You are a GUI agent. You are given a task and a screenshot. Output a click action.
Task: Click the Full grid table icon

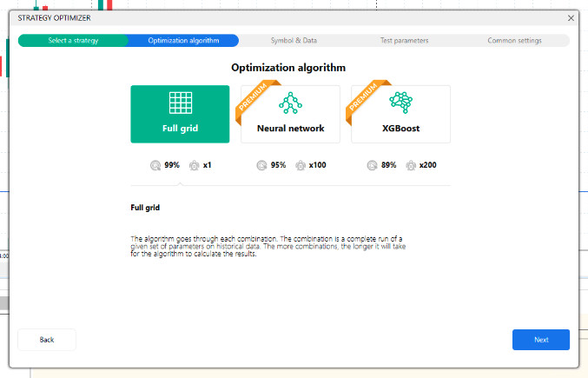[181, 103]
